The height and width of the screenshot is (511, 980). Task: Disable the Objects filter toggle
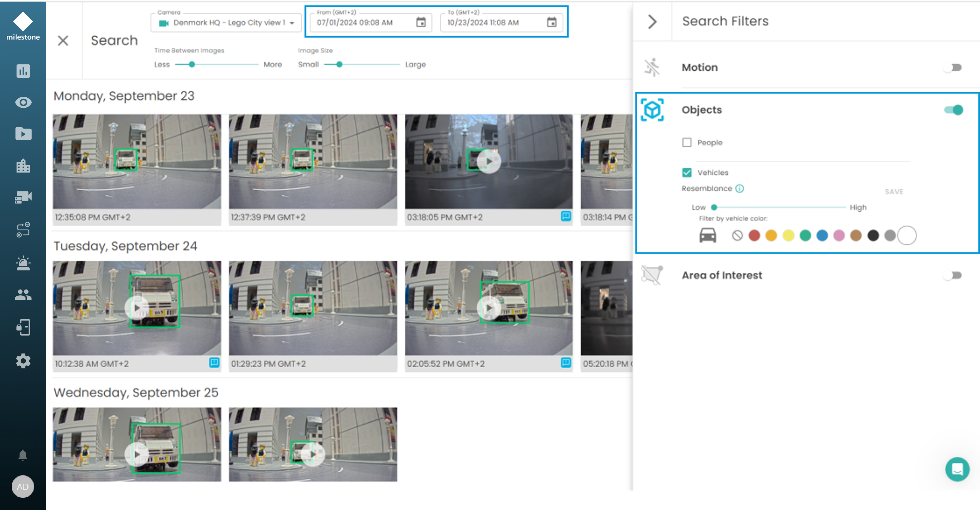(x=953, y=110)
